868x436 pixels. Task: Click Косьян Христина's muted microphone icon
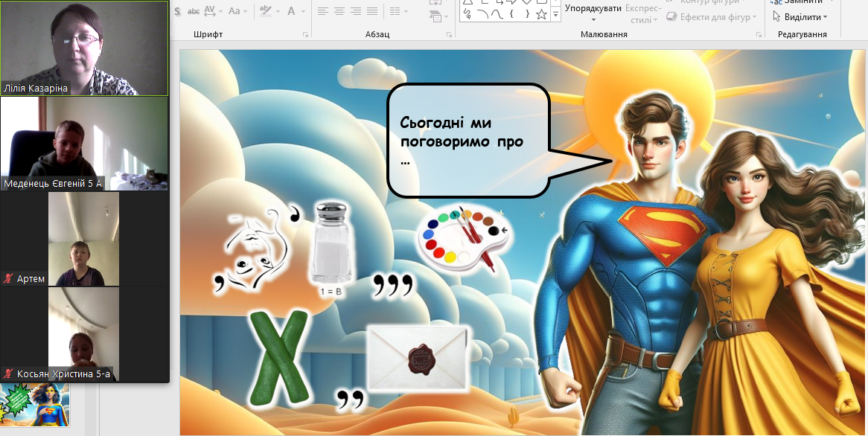click(x=7, y=374)
